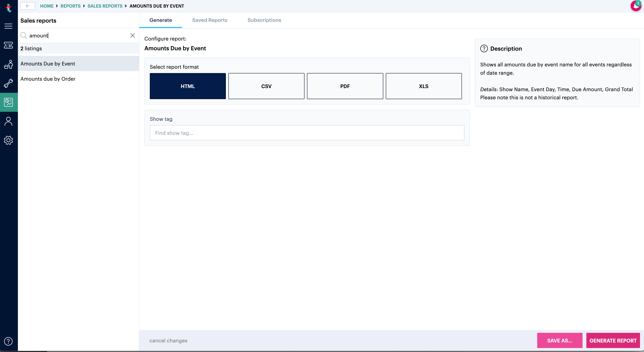Click the GENERATE REPORT button
The height and width of the screenshot is (352, 644).
[x=613, y=340]
